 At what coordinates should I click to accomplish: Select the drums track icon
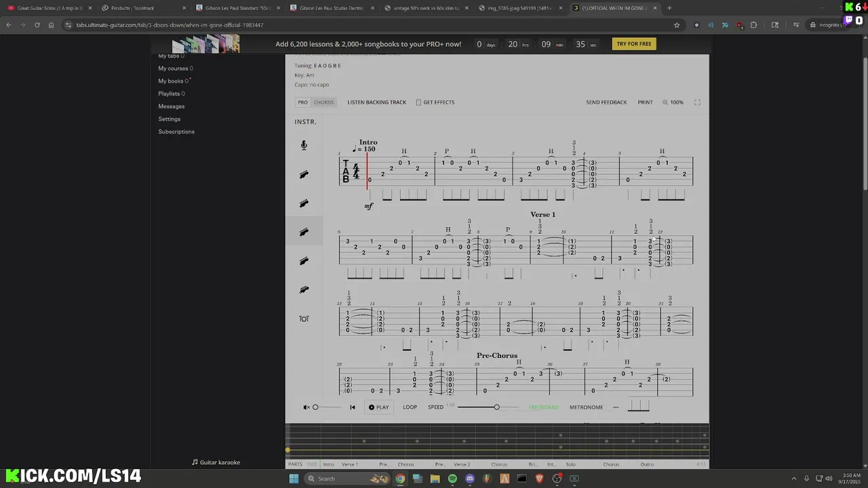[304, 319]
